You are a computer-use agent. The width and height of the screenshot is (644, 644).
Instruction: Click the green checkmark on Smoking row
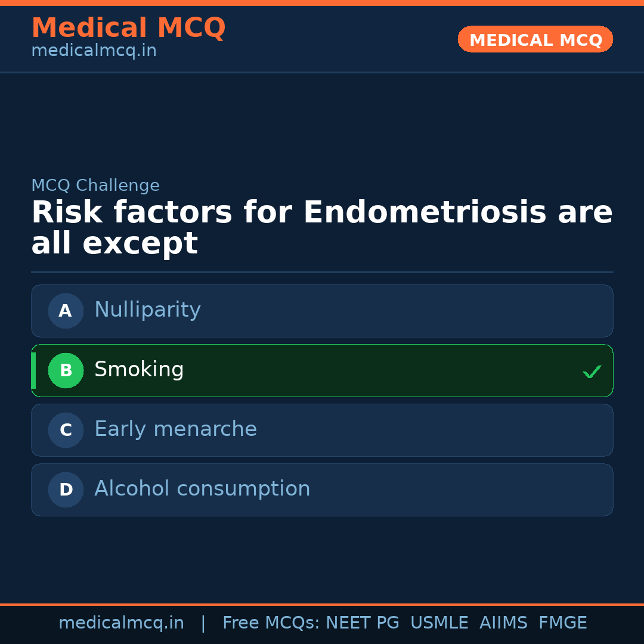pyautogui.click(x=592, y=371)
